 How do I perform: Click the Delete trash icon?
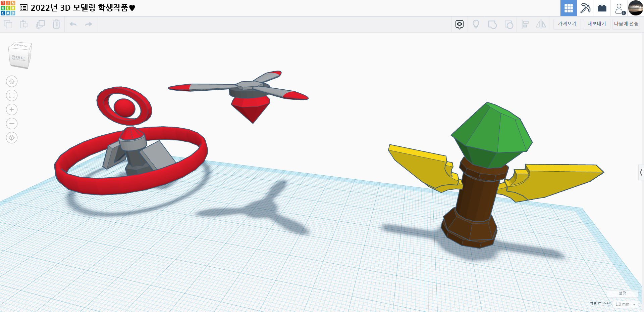[56, 24]
